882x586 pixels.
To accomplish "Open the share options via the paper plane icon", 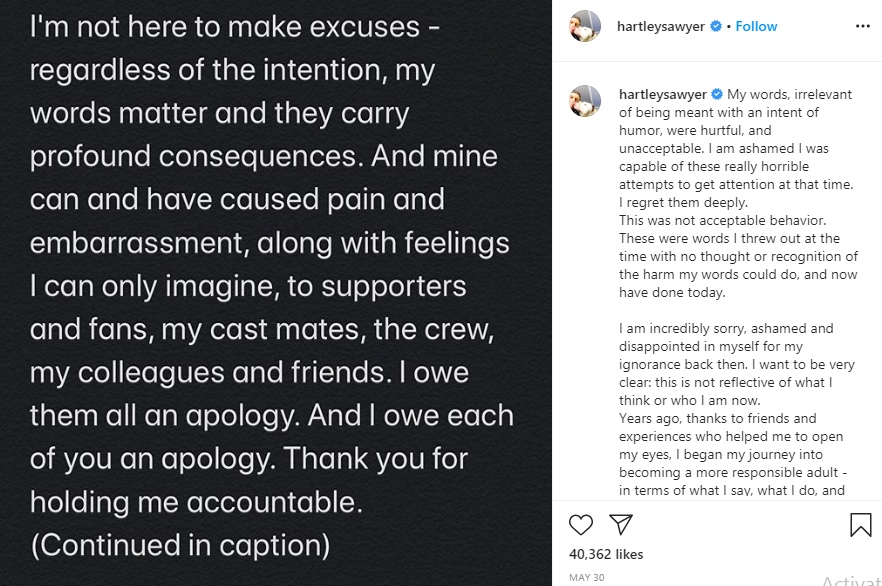I will (621, 523).
